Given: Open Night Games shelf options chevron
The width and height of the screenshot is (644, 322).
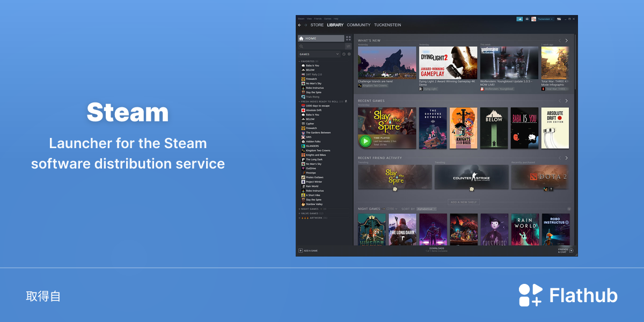Looking at the screenshot, I should click(396, 209).
